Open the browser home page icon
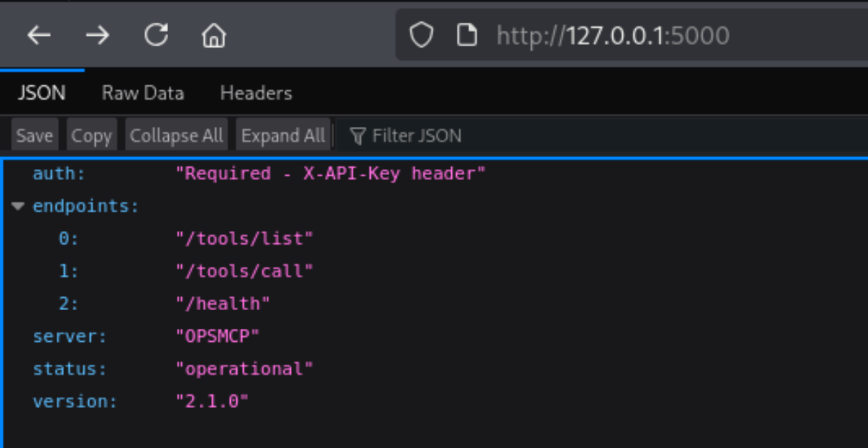Viewport: 868px width, 448px height. tap(214, 35)
